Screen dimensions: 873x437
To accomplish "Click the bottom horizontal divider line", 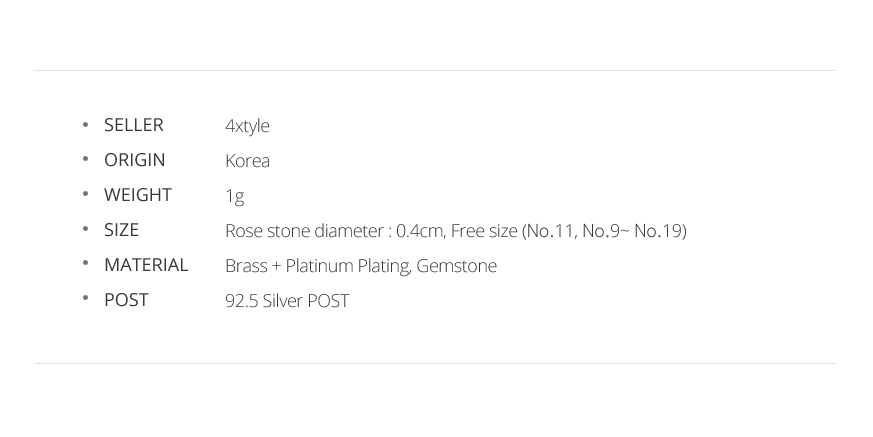I will pyautogui.click(x=435, y=363).
